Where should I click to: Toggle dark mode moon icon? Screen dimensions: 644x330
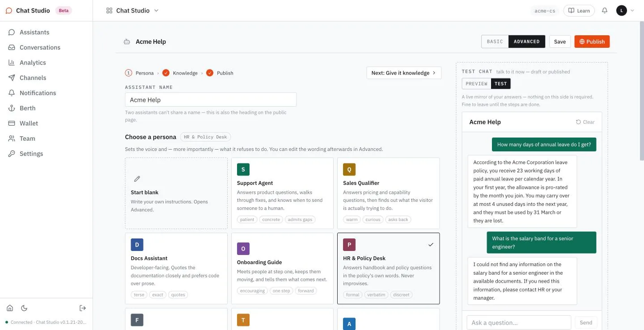coord(24,308)
